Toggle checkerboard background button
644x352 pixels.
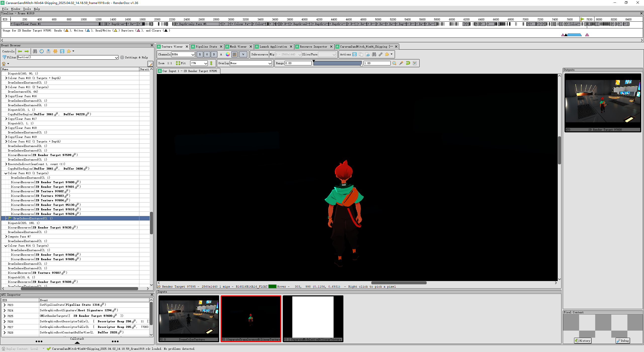pyautogui.click(x=234, y=54)
